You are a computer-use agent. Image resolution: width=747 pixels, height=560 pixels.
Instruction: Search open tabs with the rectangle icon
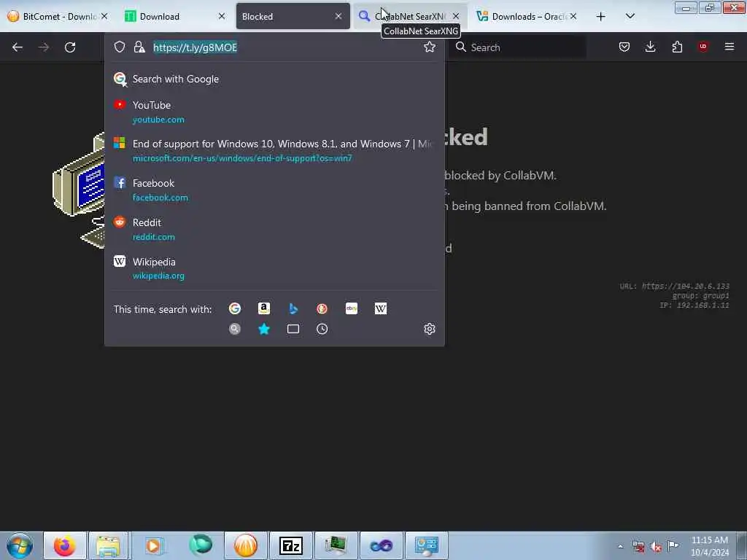coord(293,329)
